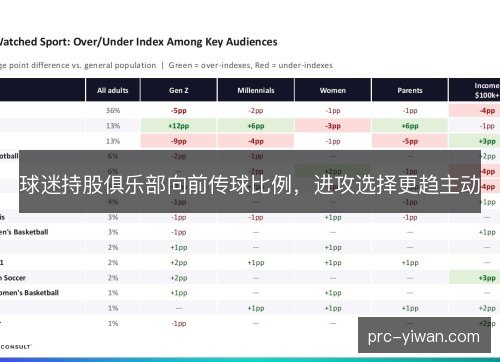
Task: Select the '+12pp' Gen Z cell
Action: 179,126
